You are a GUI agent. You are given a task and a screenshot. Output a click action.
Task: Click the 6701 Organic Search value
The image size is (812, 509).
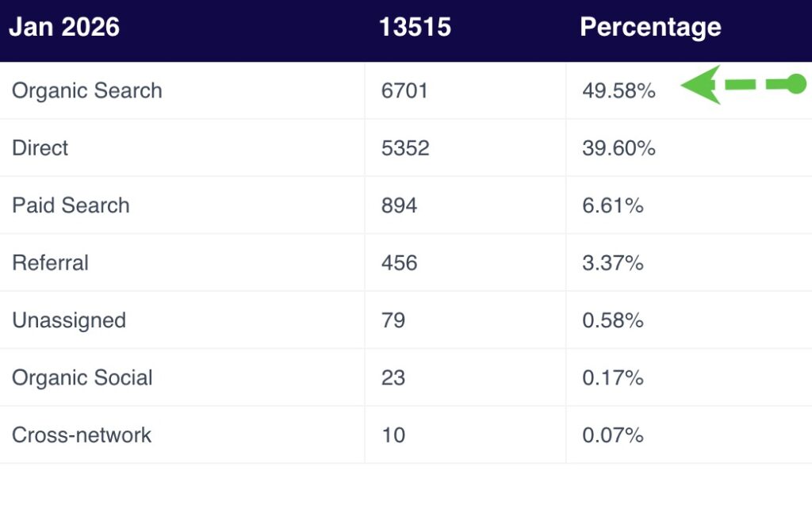coord(404,91)
